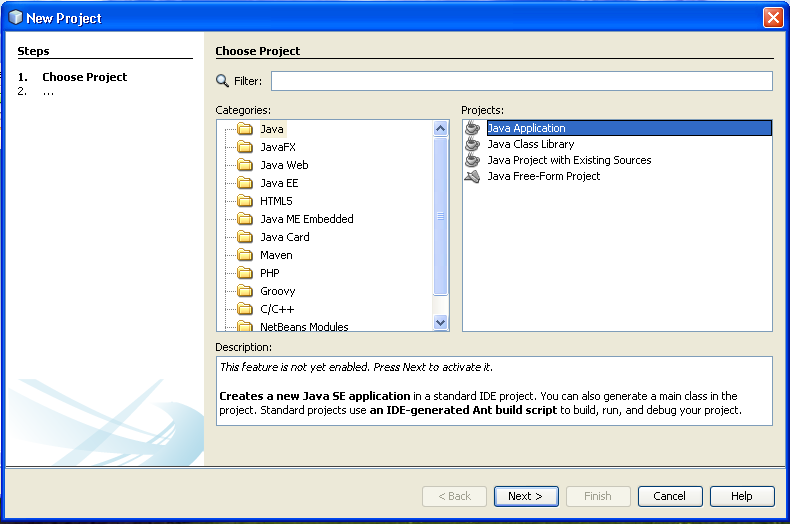
Task: Click the Java Web folder icon
Action: pos(245,165)
